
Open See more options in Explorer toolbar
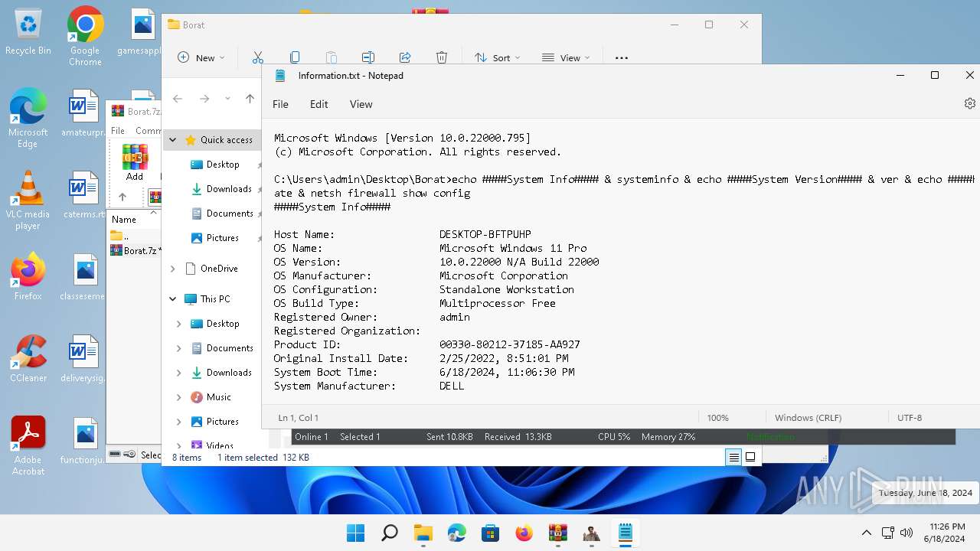[x=622, y=57]
